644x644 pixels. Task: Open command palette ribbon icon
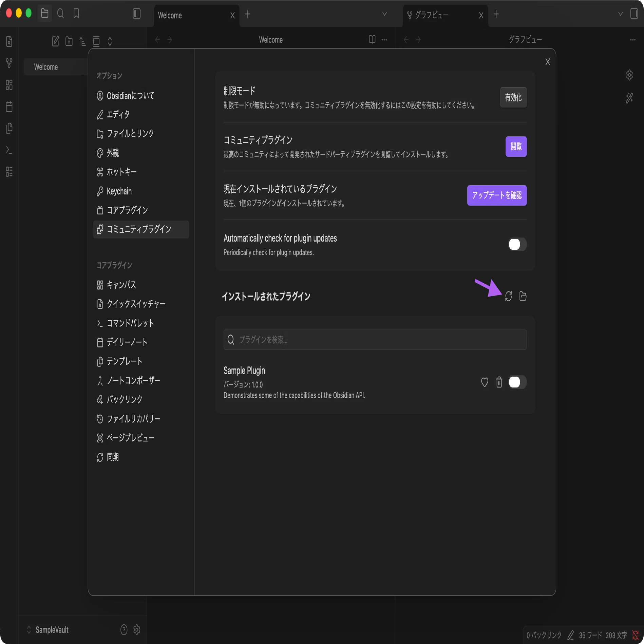[9, 150]
